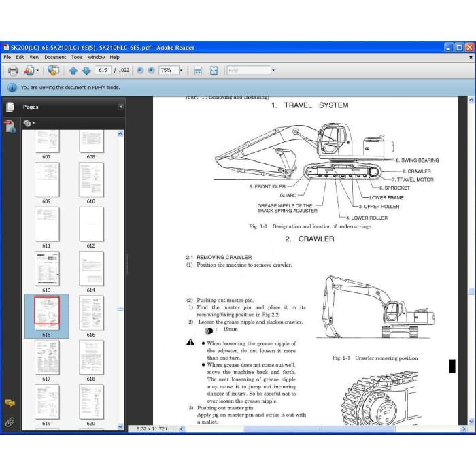Open the Attachments paperclip icon
Screen dimensions: 476x476
point(10,422)
